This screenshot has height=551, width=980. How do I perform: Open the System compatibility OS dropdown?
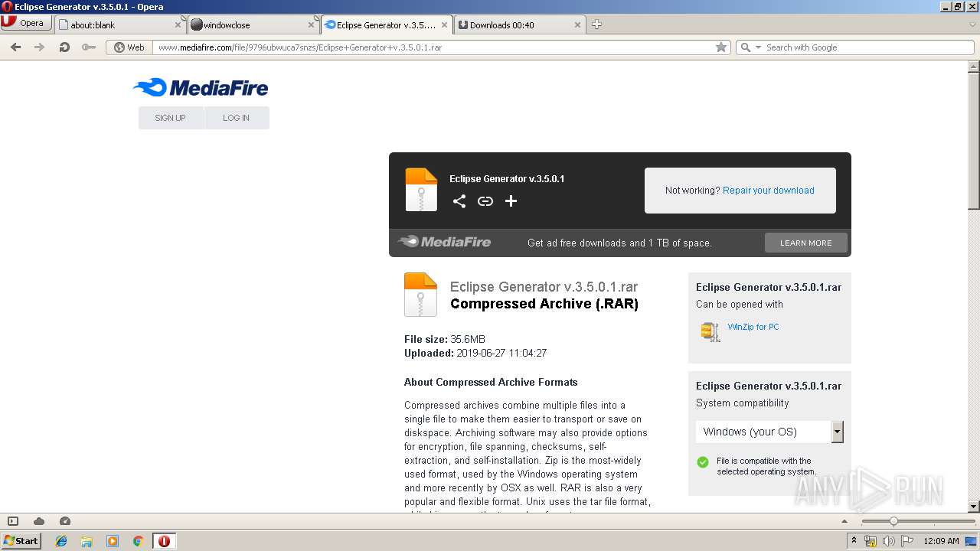coord(769,432)
